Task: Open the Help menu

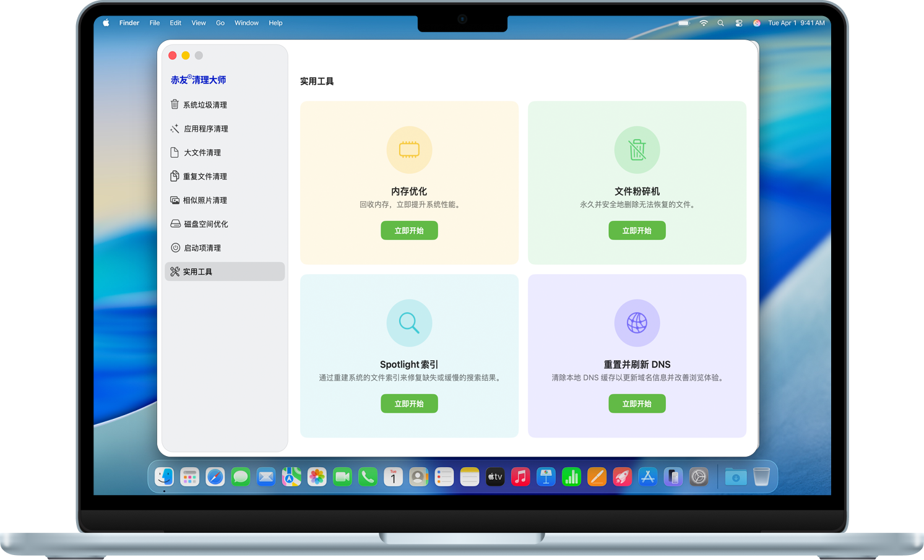Action: [275, 23]
